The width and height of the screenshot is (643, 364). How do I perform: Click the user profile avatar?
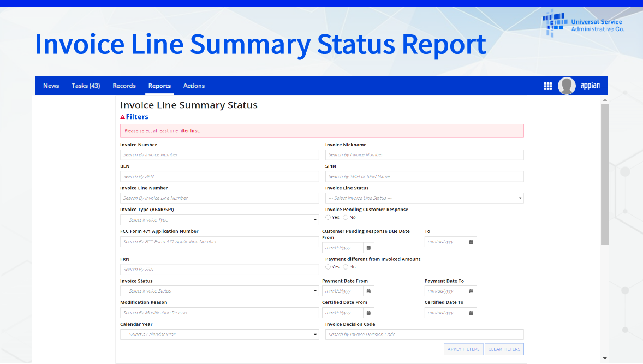[x=567, y=86]
